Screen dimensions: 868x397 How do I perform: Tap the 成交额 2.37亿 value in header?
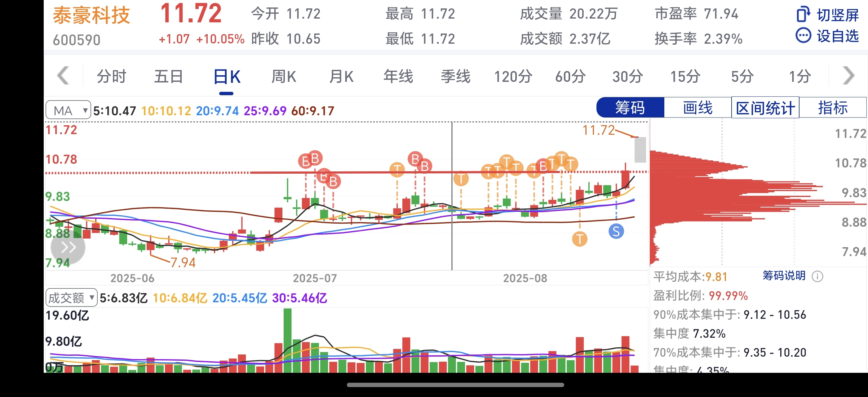590,39
